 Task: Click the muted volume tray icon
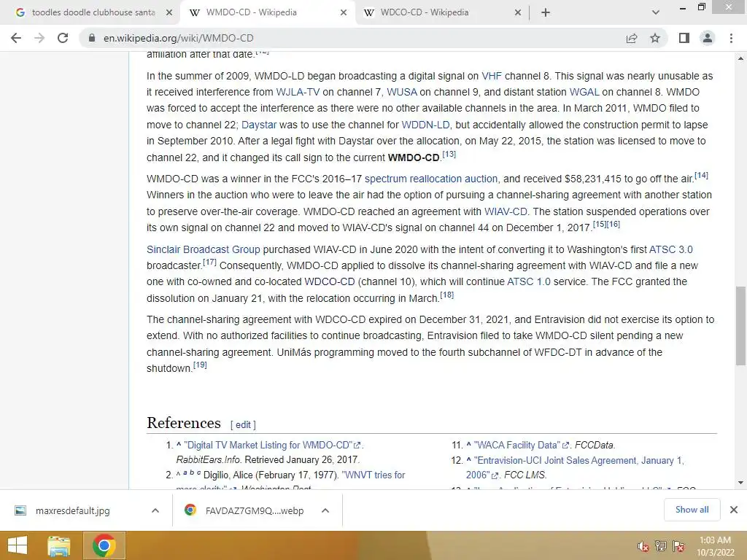[643, 546]
